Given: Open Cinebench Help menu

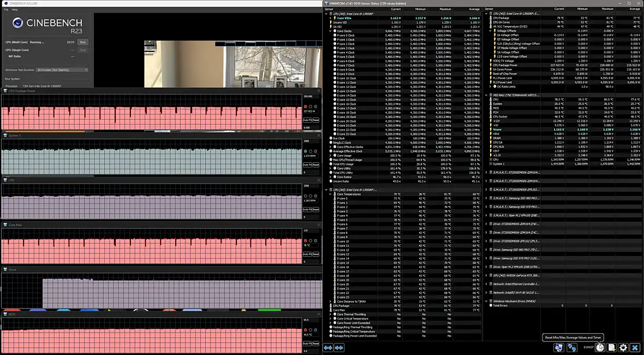Looking at the screenshot, I should [x=15, y=9].
